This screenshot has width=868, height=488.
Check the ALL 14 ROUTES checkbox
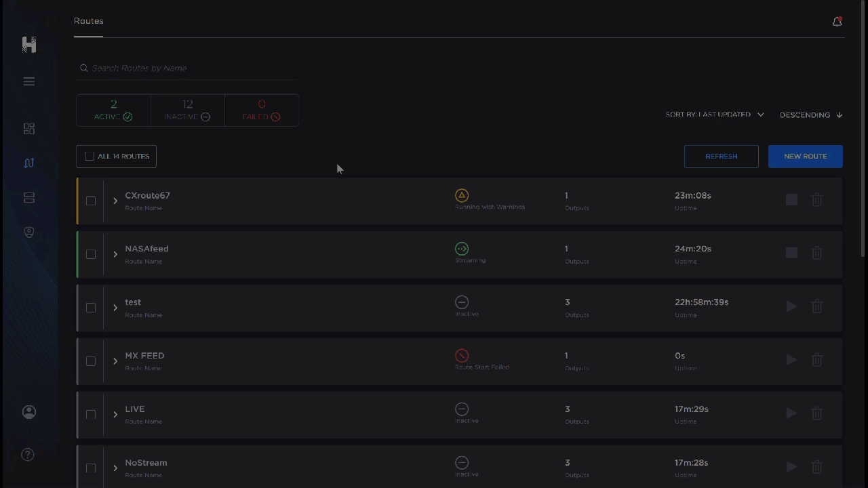[89, 156]
